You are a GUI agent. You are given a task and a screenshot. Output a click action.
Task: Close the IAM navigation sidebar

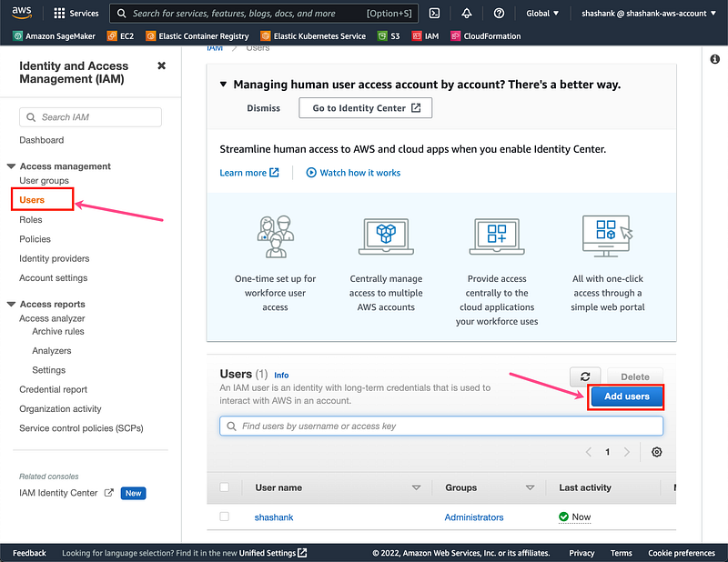[162, 66]
